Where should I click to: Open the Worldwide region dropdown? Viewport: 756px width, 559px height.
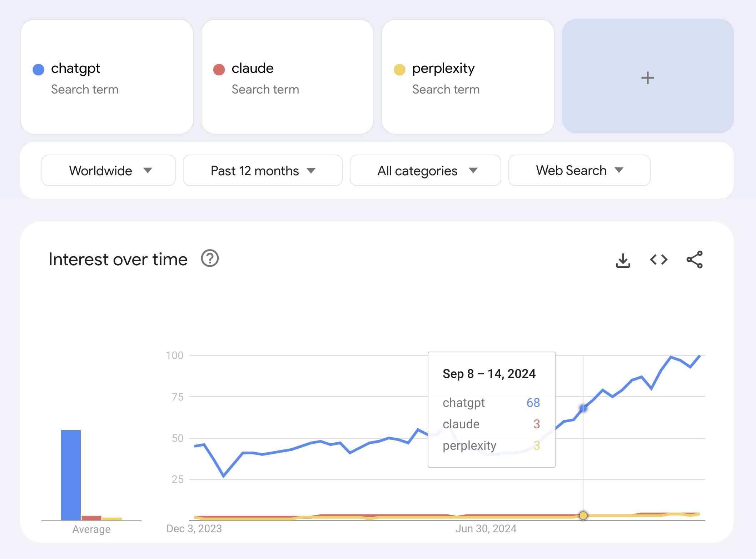pos(109,170)
